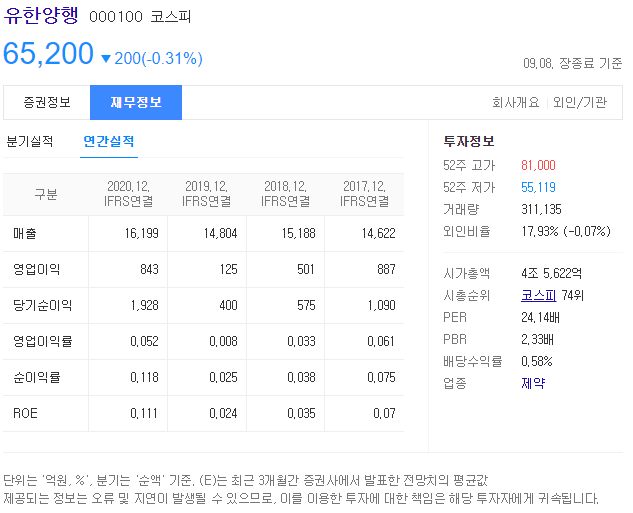Open the 외인/기관 link

click(580, 103)
